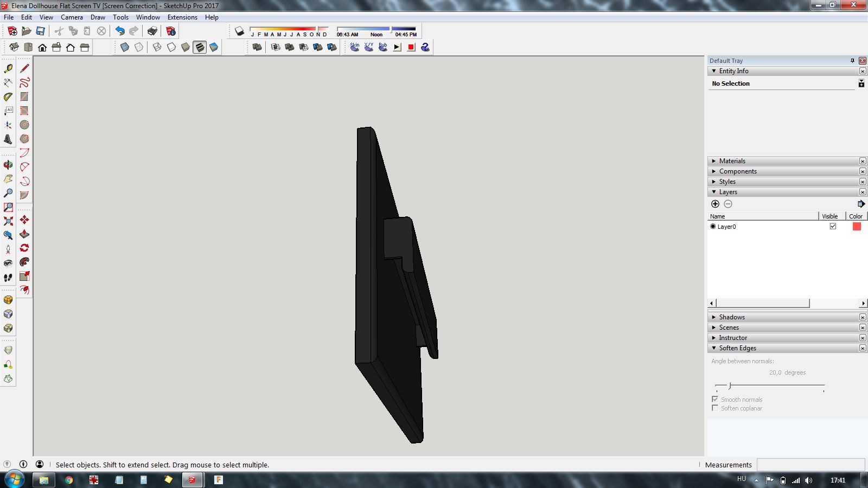Enable Soften coplanar checkbox

click(x=715, y=408)
